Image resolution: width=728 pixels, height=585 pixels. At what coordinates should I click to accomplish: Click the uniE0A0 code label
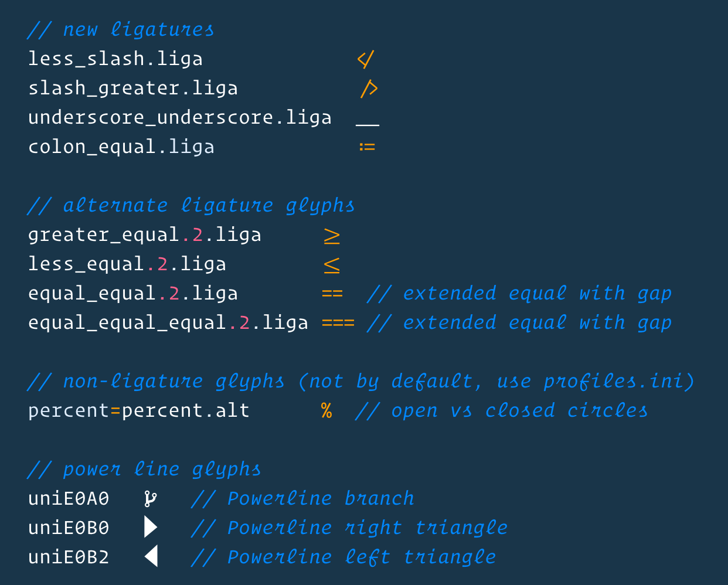(x=69, y=498)
